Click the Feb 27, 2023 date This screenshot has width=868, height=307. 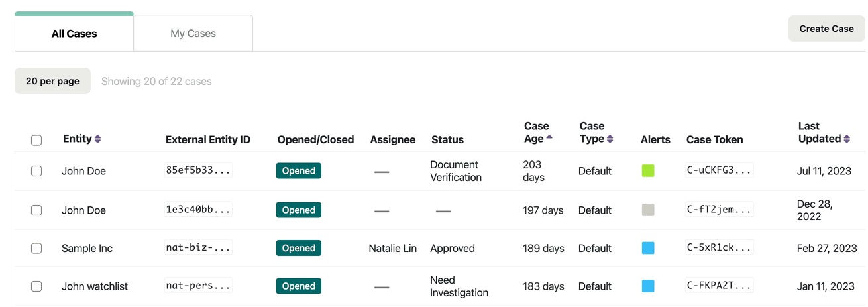(x=827, y=248)
